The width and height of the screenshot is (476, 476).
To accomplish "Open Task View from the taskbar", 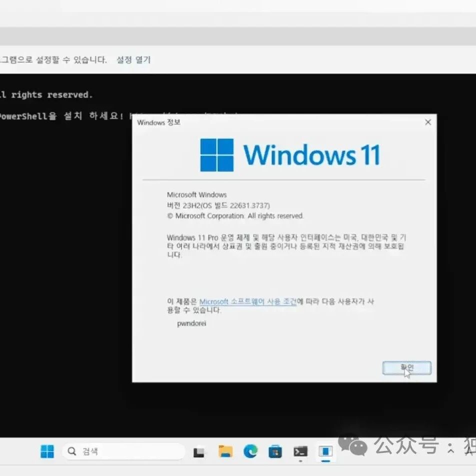I will click(x=199, y=452).
